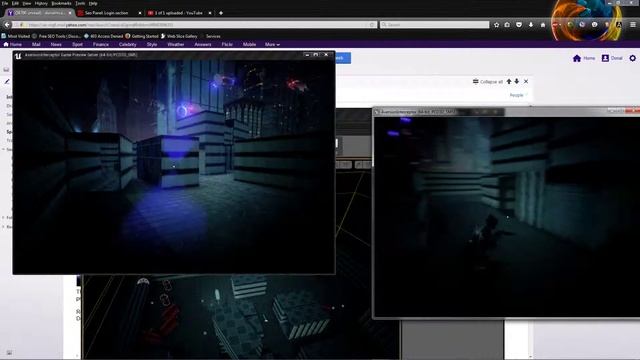This screenshot has height=360, width=640.
Task: Open the Firefox hamburger menu
Action: coord(633,25)
